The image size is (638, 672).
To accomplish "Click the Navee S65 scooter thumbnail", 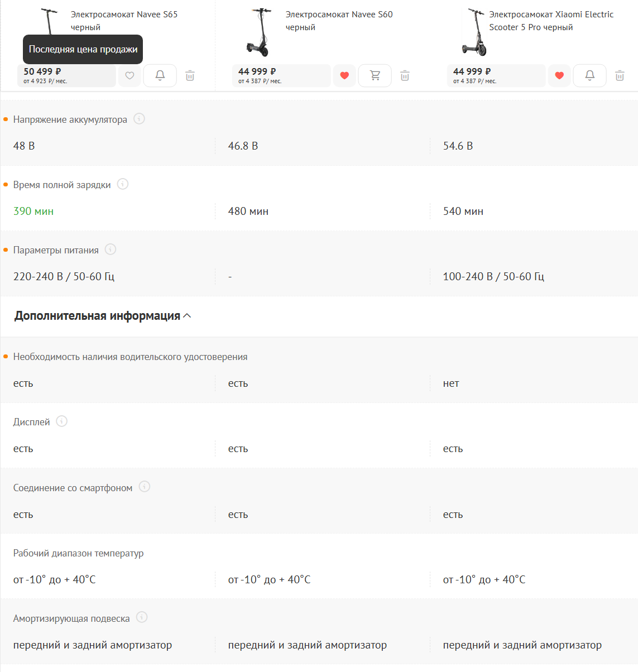I will (49, 22).
